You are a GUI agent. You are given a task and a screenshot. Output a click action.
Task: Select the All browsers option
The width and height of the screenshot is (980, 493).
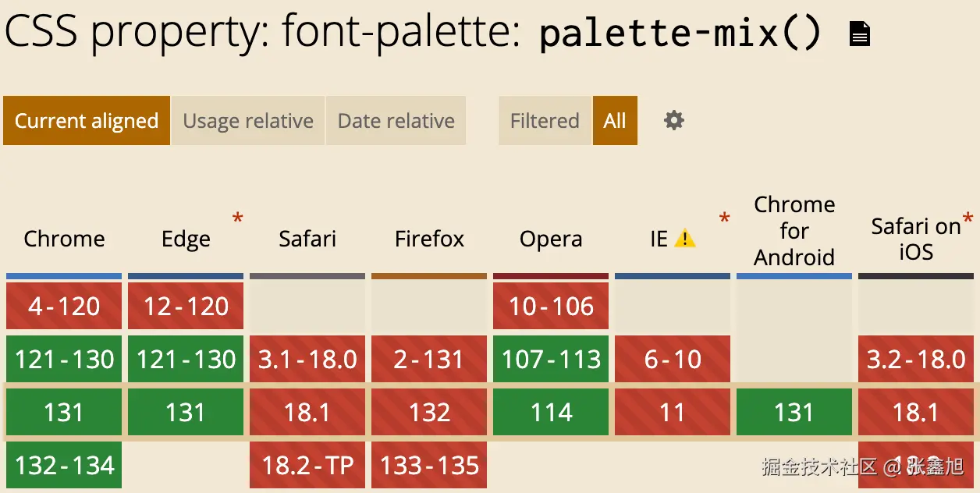(x=615, y=121)
